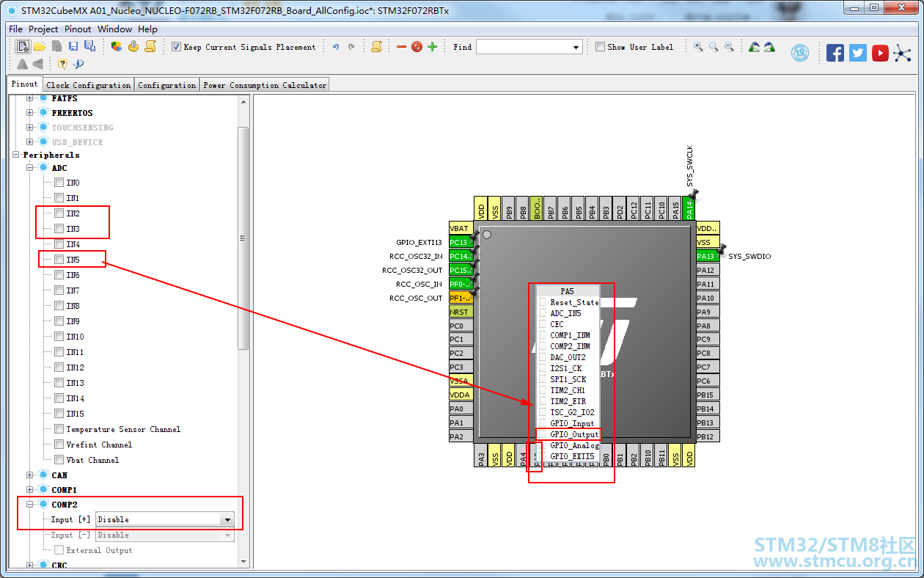Viewport: 924px width, 578px height.
Task: Open the Facebook link icon
Action: pos(835,53)
